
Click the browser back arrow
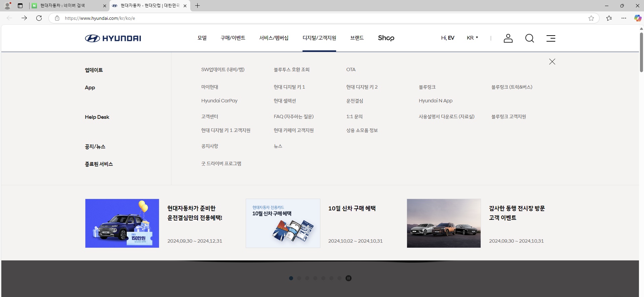pyautogui.click(x=9, y=18)
